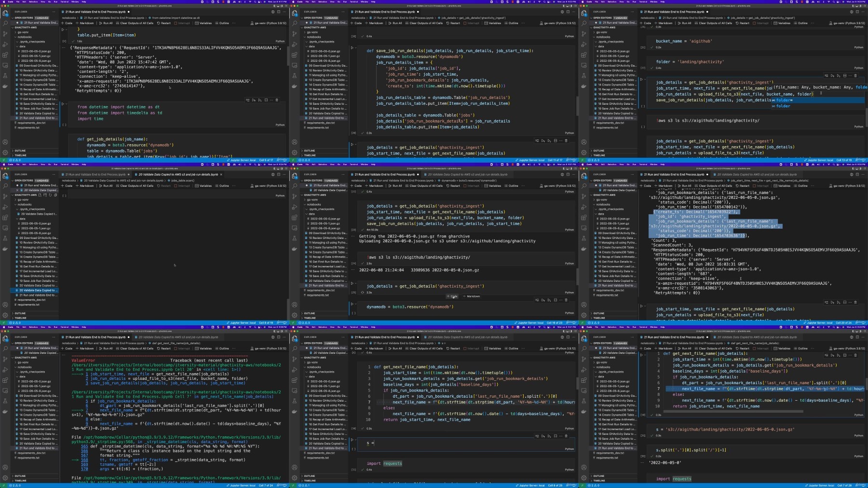
Task: Expand ga-venv folder in ValueError traceback window
Action: [22, 363]
